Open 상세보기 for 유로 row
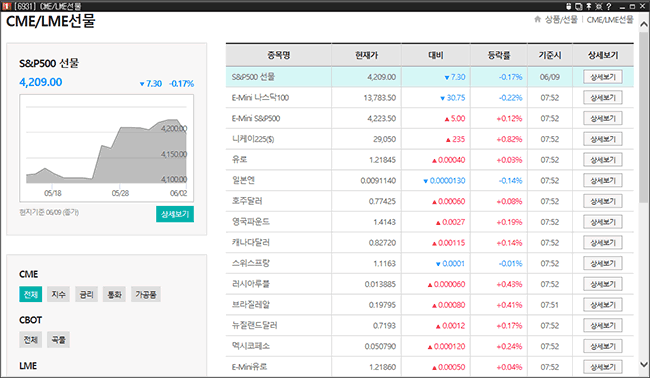Screen dimensions: 650x378 603,160
